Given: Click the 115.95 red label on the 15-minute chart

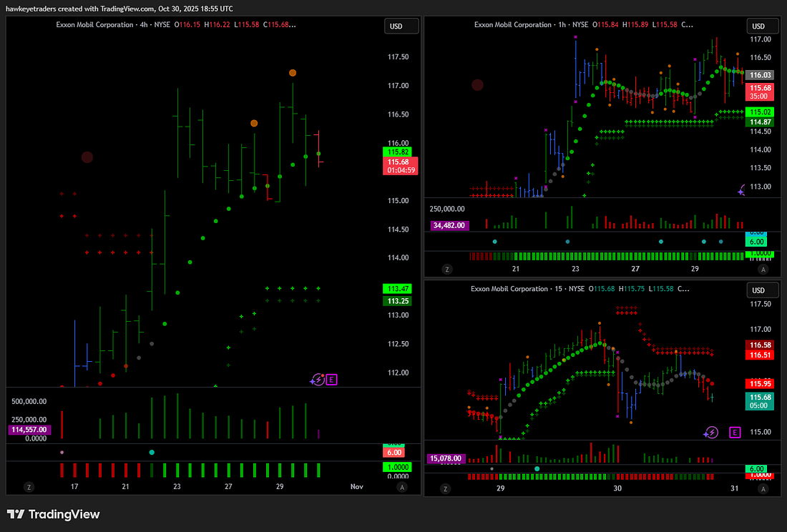Looking at the screenshot, I should pyautogui.click(x=760, y=384).
